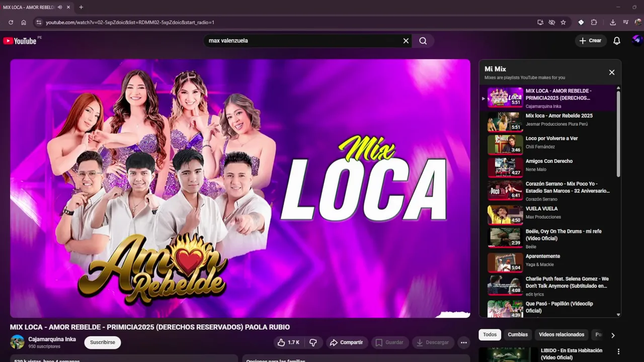Click the YouTube logo home link
Viewport: 644px width, 362px height.
coord(20,41)
